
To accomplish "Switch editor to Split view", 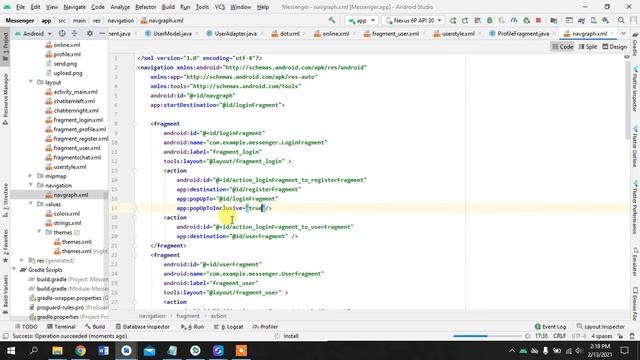I will [x=588, y=47].
